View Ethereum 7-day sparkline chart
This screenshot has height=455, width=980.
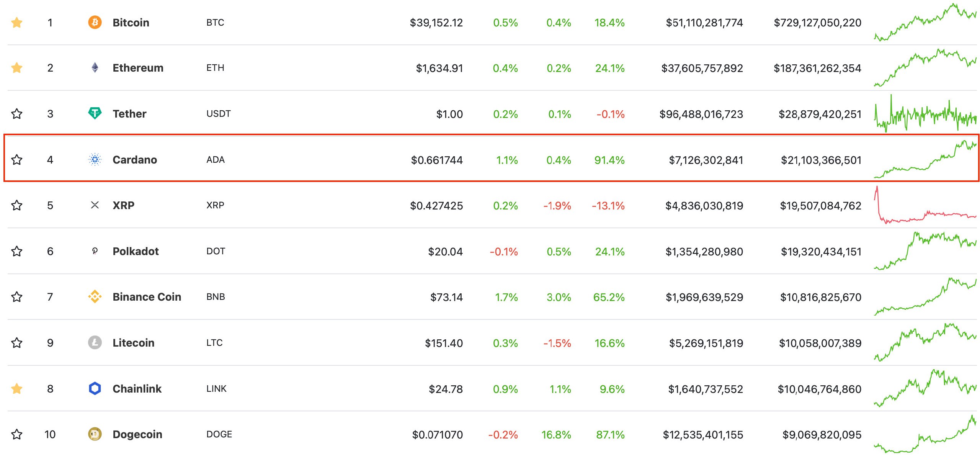coord(925,68)
